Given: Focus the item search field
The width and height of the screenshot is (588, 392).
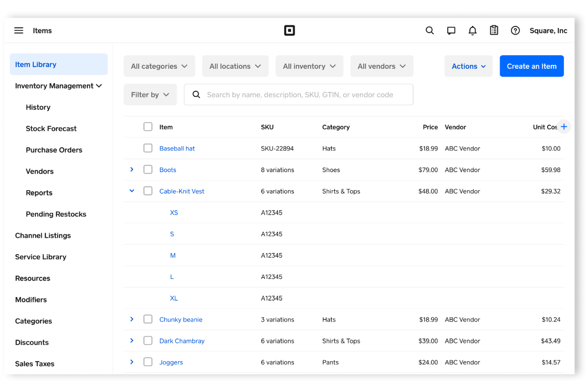Looking at the screenshot, I should pyautogui.click(x=299, y=95).
